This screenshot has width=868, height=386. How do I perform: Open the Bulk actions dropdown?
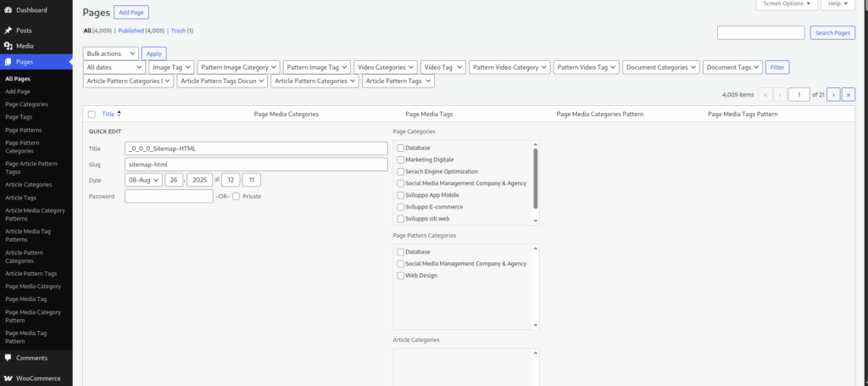[x=111, y=53]
